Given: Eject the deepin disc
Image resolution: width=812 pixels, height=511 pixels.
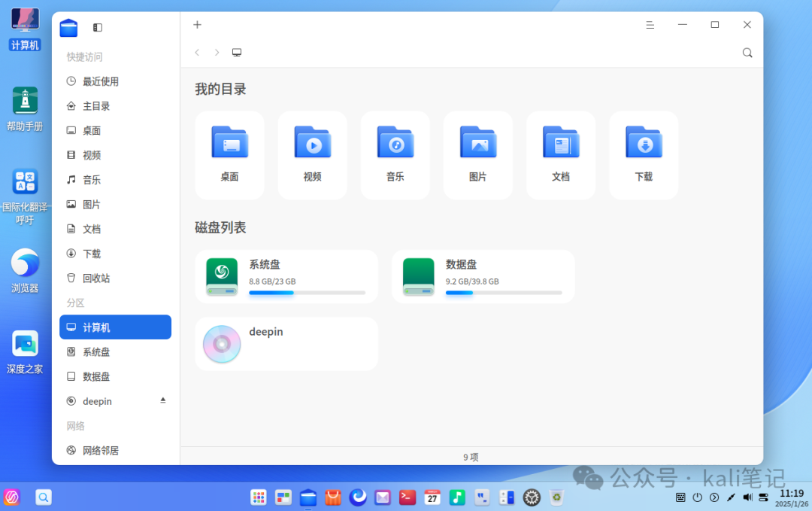Looking at the screenshot, I should [162, 400].
